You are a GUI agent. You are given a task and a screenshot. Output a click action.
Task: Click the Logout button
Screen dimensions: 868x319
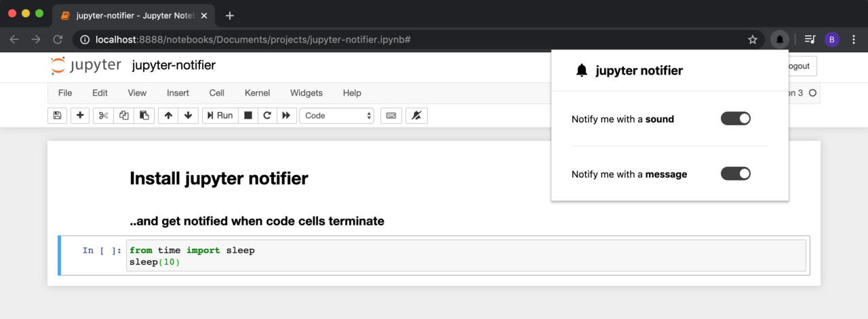coord(798,66)
